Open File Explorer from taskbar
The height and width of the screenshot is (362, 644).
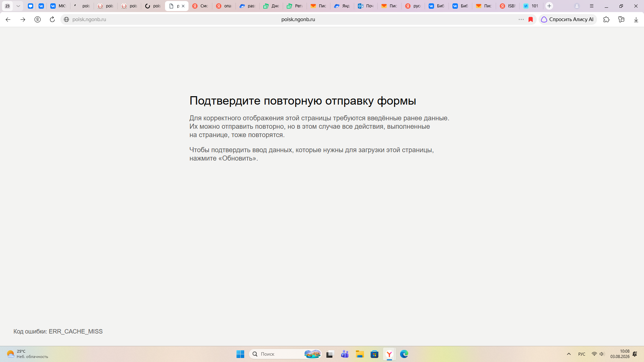pyautogui.click(x=360, y=354)
